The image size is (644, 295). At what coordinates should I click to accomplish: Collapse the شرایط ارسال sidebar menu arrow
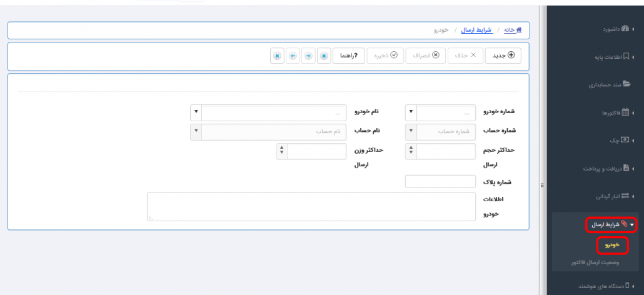click(632, 224)
